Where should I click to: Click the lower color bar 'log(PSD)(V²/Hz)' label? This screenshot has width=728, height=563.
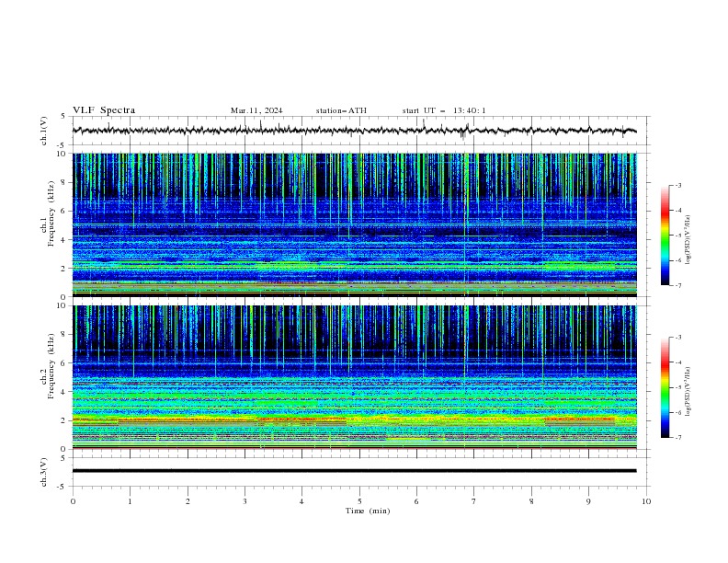[688, 391]
